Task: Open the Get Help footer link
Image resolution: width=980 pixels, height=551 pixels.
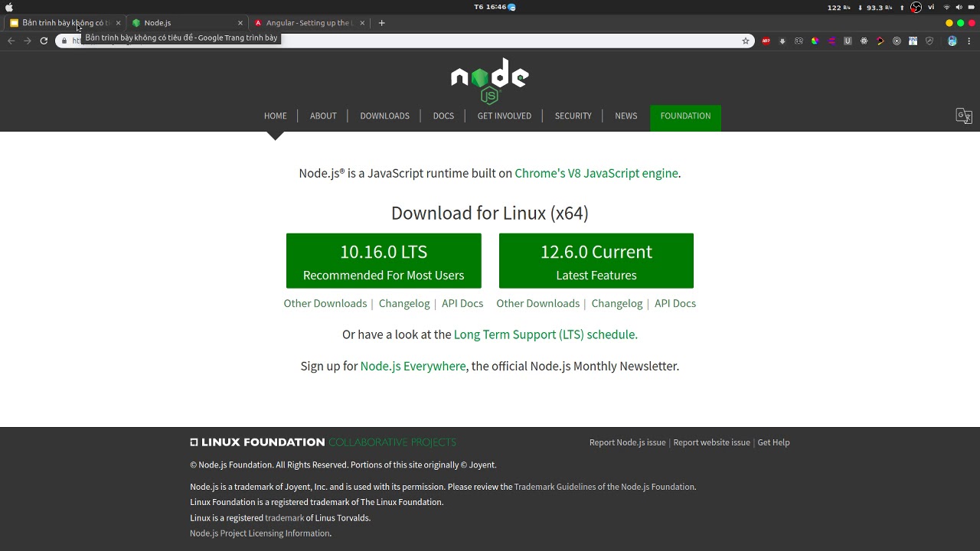Action: click(773, 442)
